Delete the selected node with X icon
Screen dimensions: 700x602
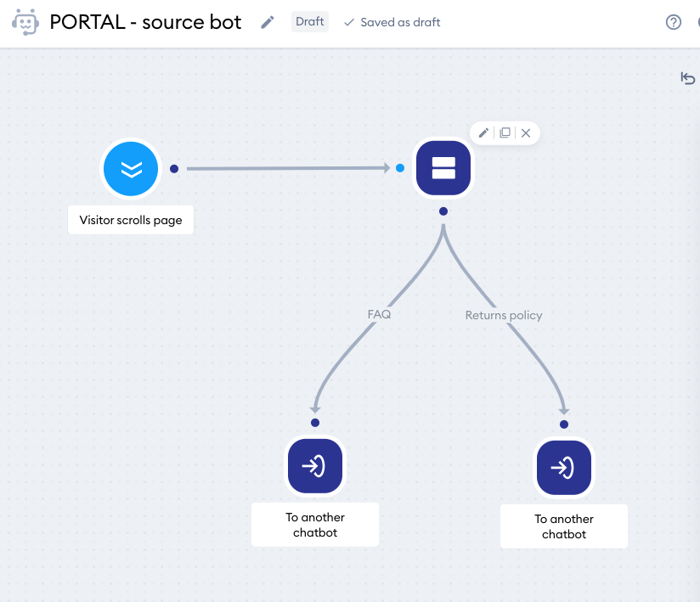point(526,133)
